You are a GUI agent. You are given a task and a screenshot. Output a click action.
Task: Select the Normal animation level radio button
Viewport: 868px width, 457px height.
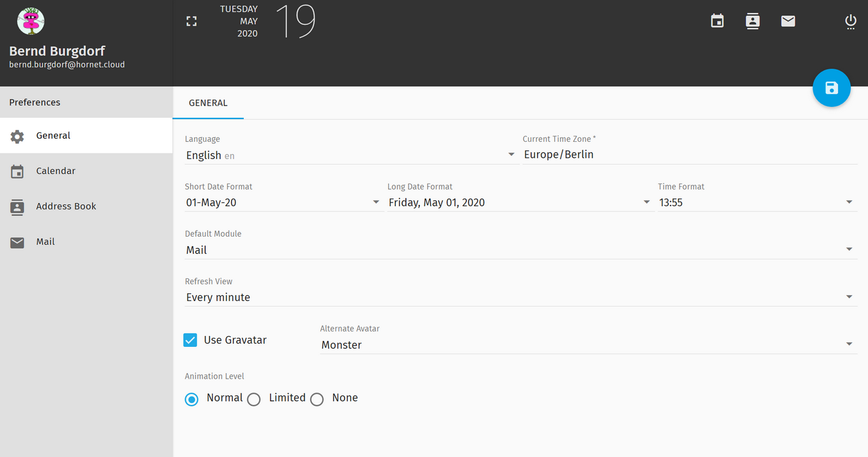pos(192,399)
